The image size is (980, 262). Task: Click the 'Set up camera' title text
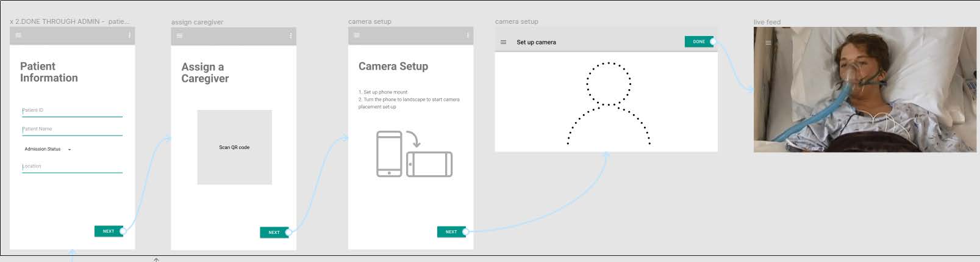tap(536, 42)
